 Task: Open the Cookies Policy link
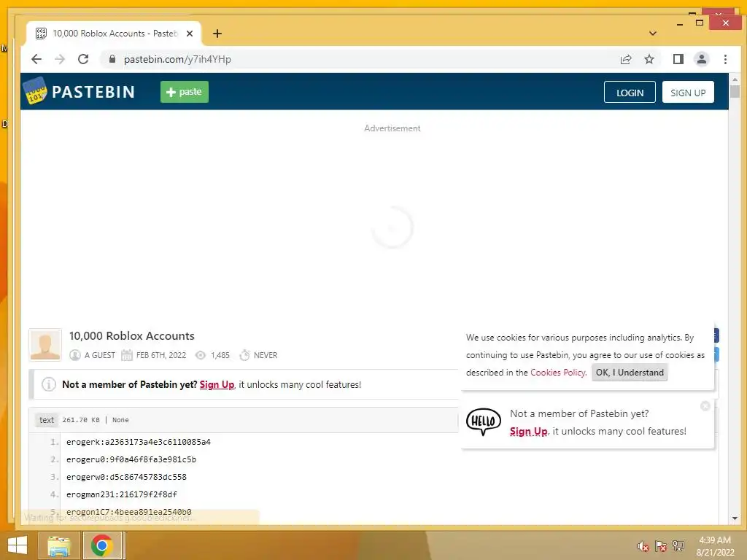click(x=558, y=373)
